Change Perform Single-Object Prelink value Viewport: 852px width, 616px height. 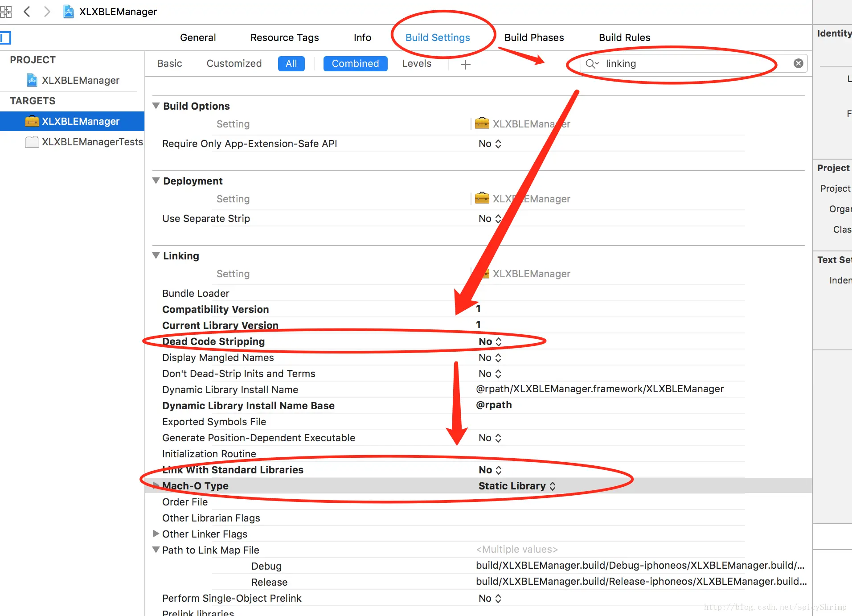coord(490,598)
